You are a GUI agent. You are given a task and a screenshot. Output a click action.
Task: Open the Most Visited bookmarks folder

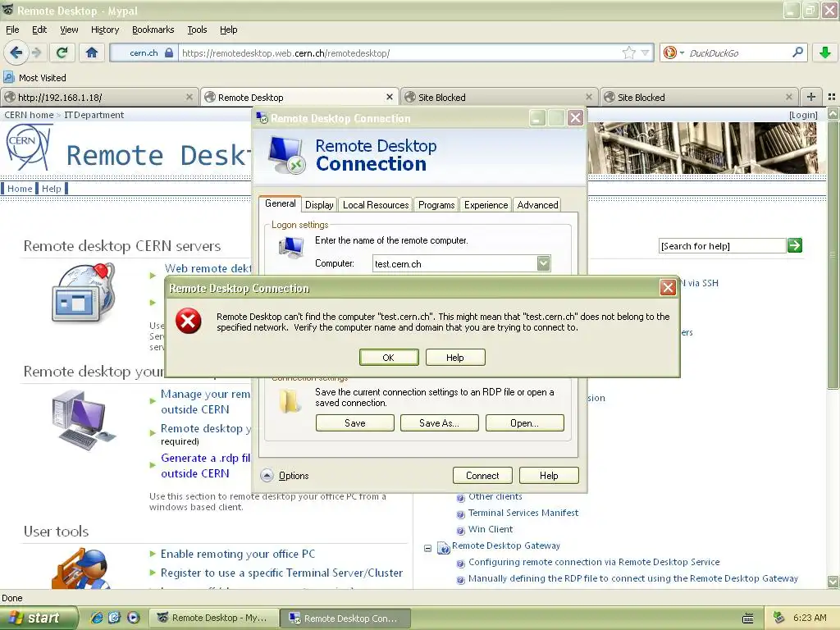(x=34, y=78)
